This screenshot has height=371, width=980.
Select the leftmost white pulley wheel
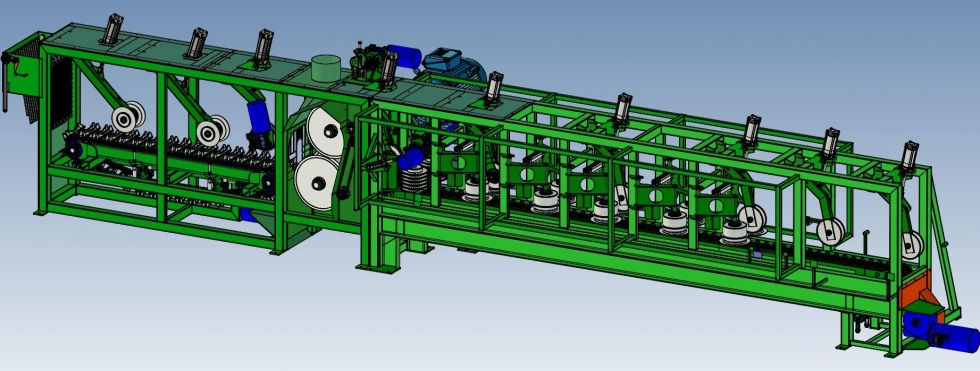coord(129,117)
